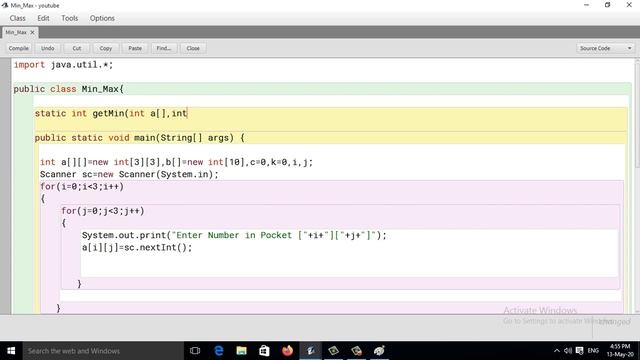Click the BlueJ icon in the title bar
The image size is (640, 360).
pyautogui.click(x=5, y=5)
